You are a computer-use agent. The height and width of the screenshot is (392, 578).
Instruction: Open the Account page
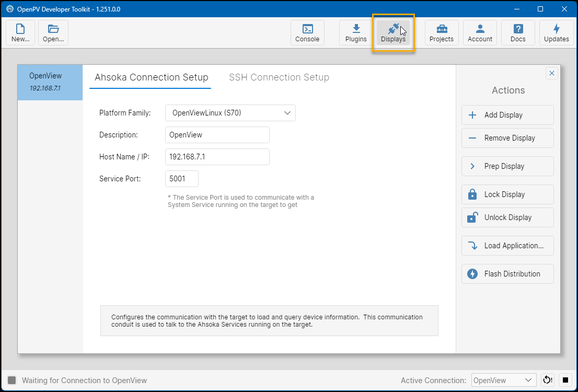coord(480,33)
